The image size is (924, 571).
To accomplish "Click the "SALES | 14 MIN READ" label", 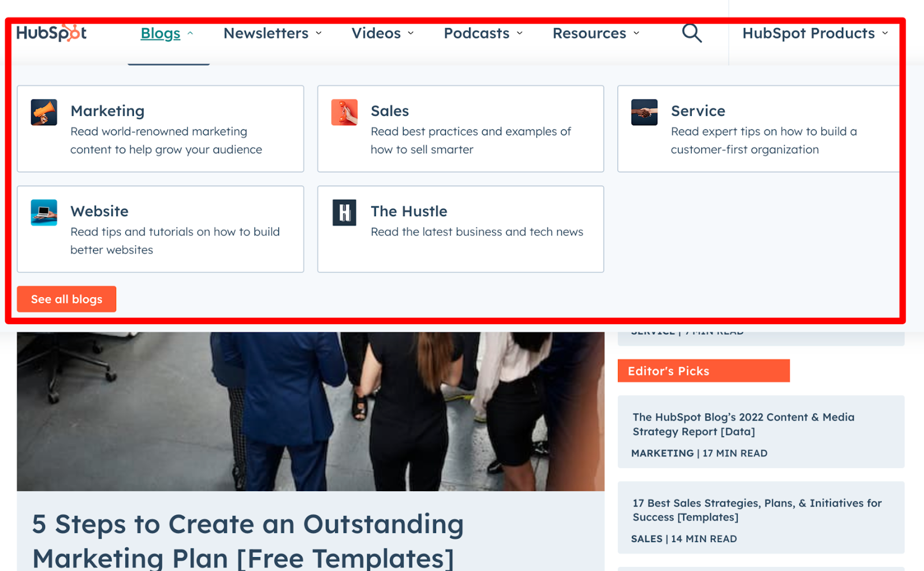I will pyautogui.click(x=684, y=539).
